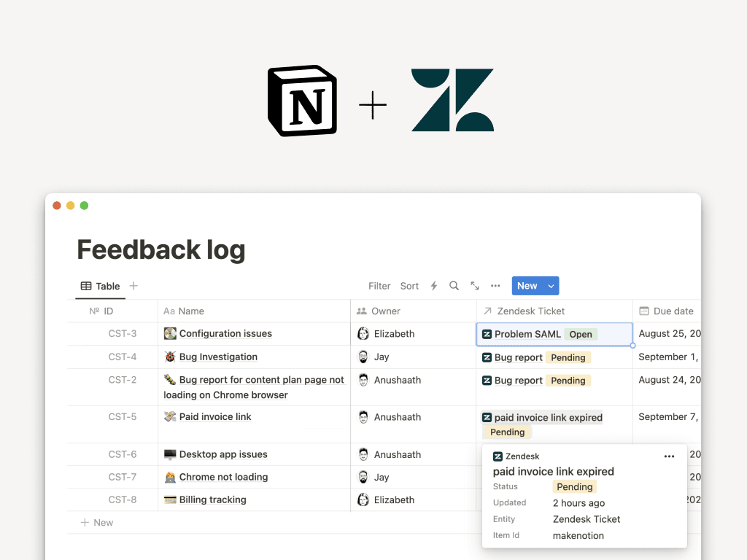Click the paid invoice link expired ticket in the CST-5 row
This screenshot has width=747, height=560.
coord(549,418)
